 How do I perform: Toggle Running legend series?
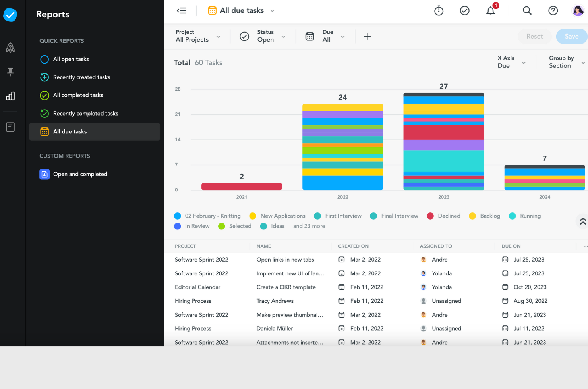[x=525, y=216]
